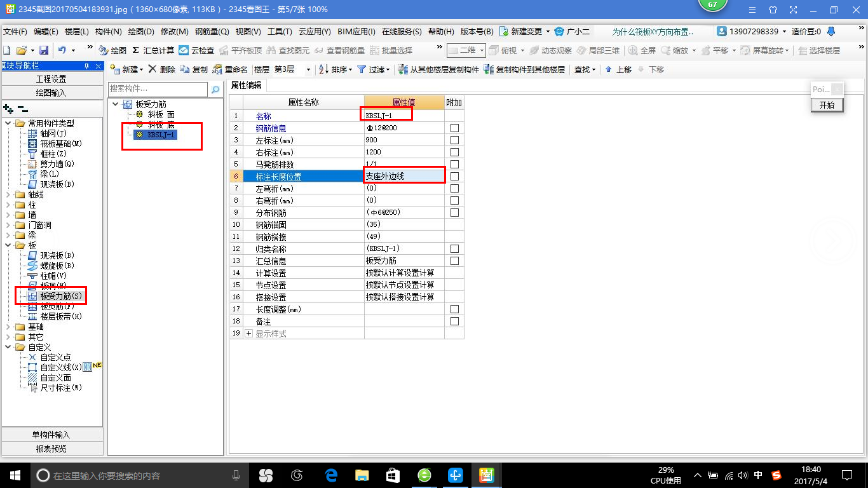Viewport: 868px width, 488px height.
Task: Select 板受力筋(S) in the tree
Action: tap(61, 296)
